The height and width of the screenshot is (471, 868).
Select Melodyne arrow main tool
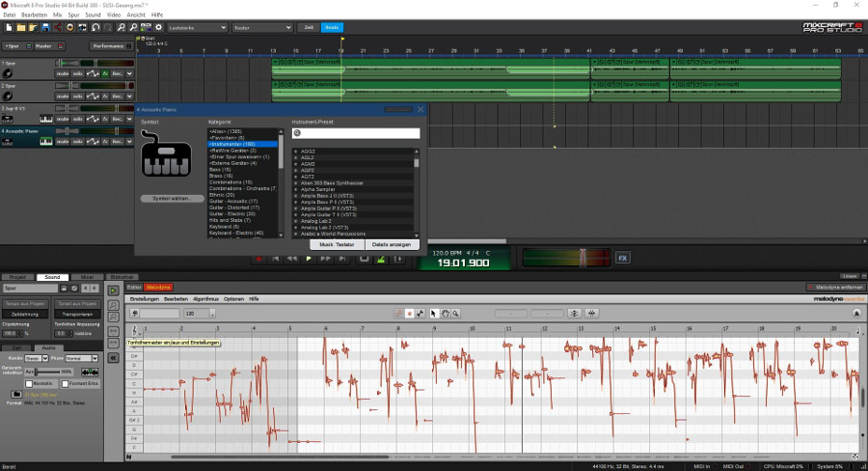433,313
